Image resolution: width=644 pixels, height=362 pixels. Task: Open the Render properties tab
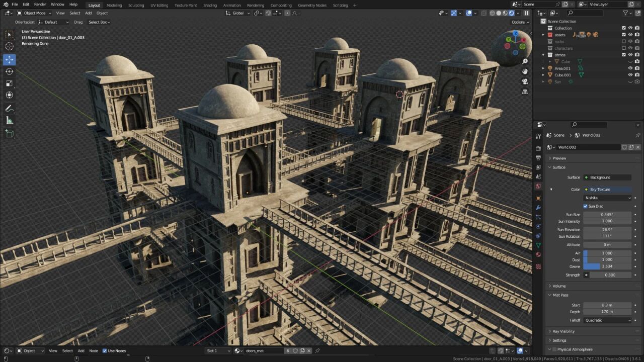point(538,148)
